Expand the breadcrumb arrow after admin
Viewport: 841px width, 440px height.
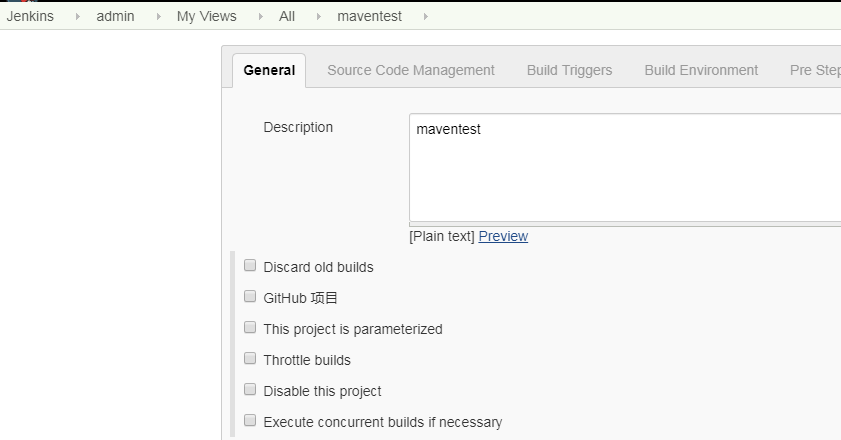tap(157, 16)
